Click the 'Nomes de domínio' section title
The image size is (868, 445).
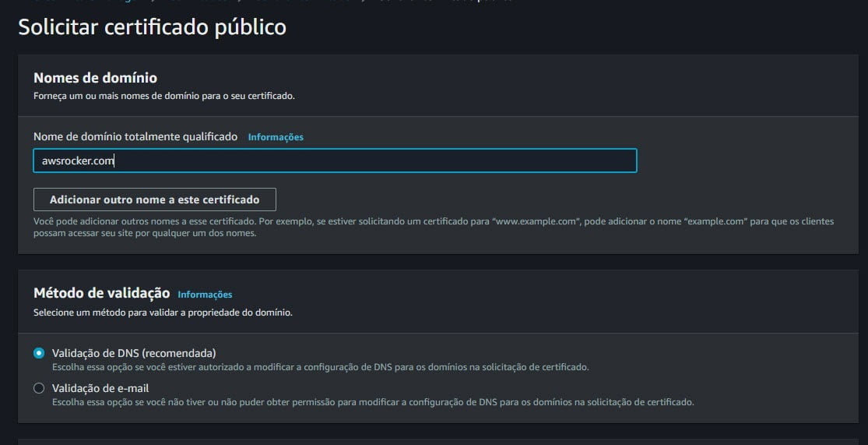coord(95,78)
